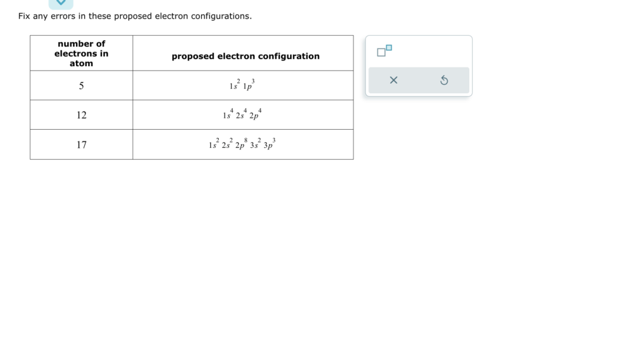Select the superscript exponent tool
This screenshot has width=644, height=355.
384,51
